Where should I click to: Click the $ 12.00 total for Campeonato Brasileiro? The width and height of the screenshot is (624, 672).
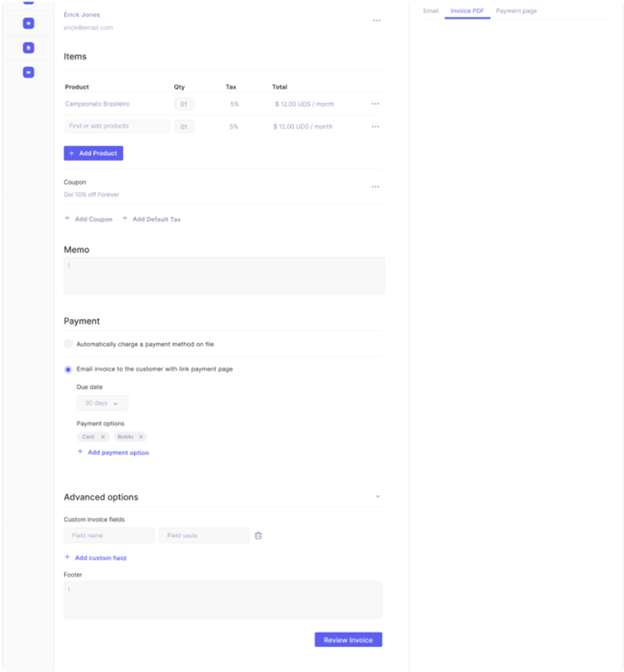pyautogui.click(x=305, y=104)
